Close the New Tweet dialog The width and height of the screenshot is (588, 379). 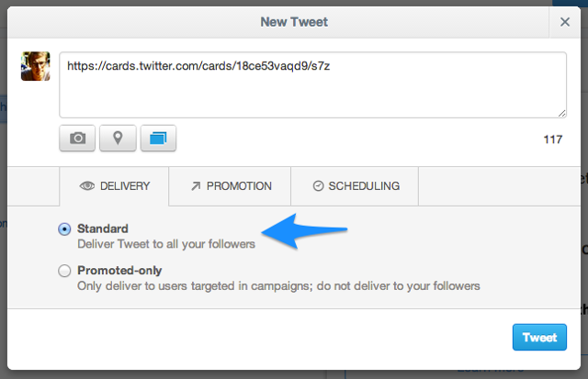(565, 21)
